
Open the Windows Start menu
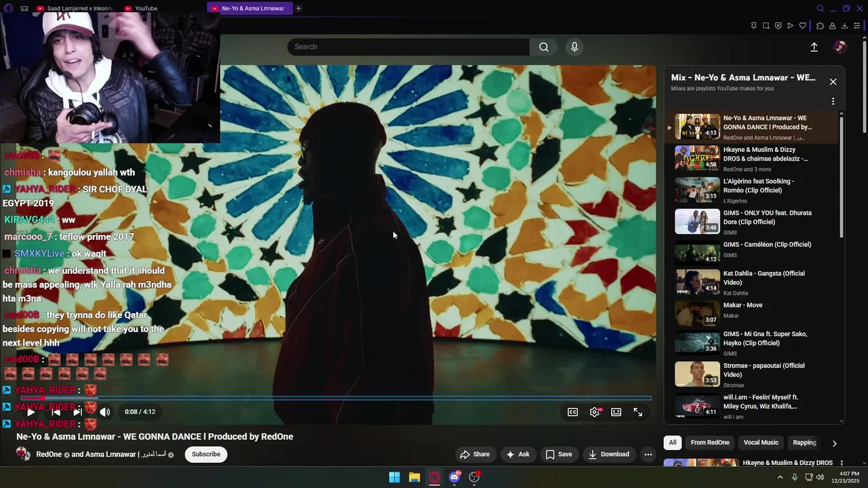click(x=394, y=477)
